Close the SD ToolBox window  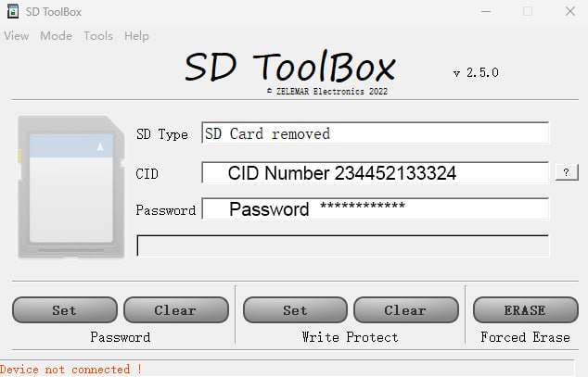coord(570,12)
